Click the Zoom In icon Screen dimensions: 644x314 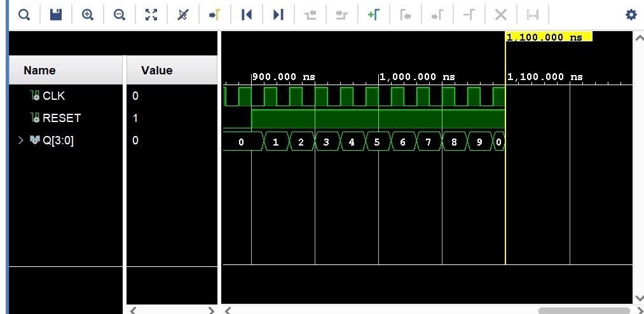88,15
